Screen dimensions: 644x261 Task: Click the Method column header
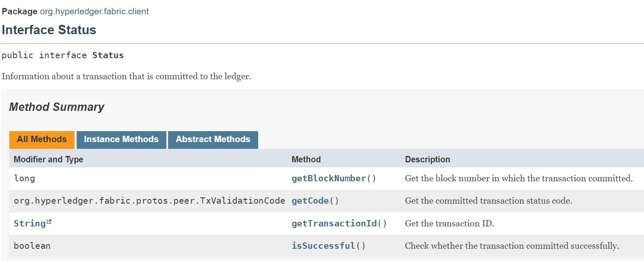(306, 159)
